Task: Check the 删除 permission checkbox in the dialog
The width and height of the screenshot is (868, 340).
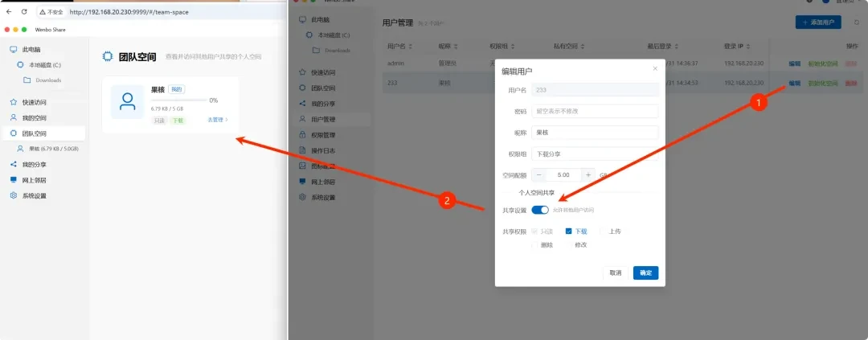Action: point(534,245)
